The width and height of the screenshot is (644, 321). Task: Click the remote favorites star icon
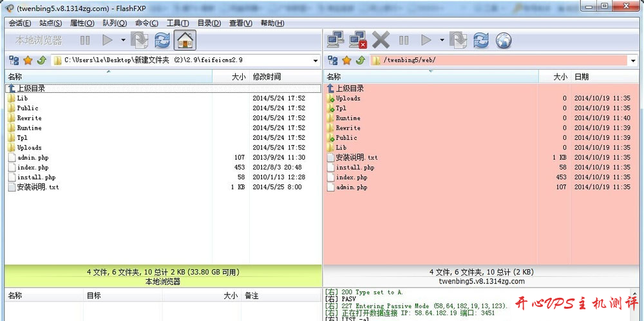tap(346, 61)
